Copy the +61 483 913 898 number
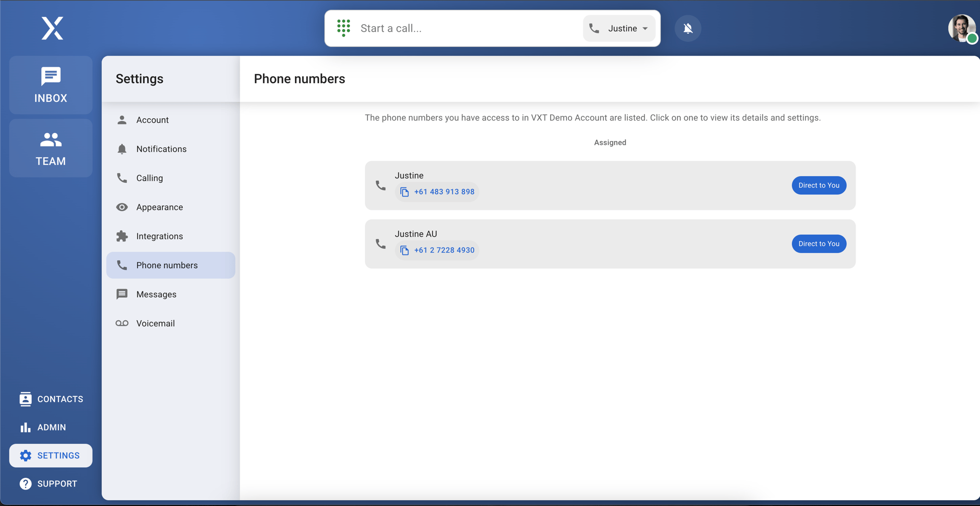This screenshot has width=980, height=506. (404, 192)
